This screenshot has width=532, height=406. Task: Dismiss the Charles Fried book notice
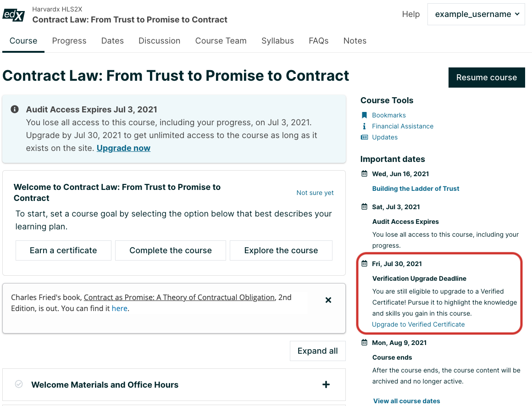point(328,300)
